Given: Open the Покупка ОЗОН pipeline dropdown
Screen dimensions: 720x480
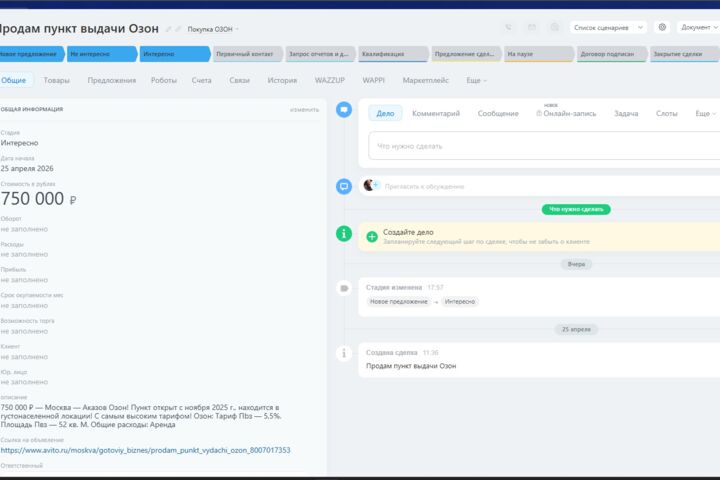Looking at the screenshot, I should 213,29.
